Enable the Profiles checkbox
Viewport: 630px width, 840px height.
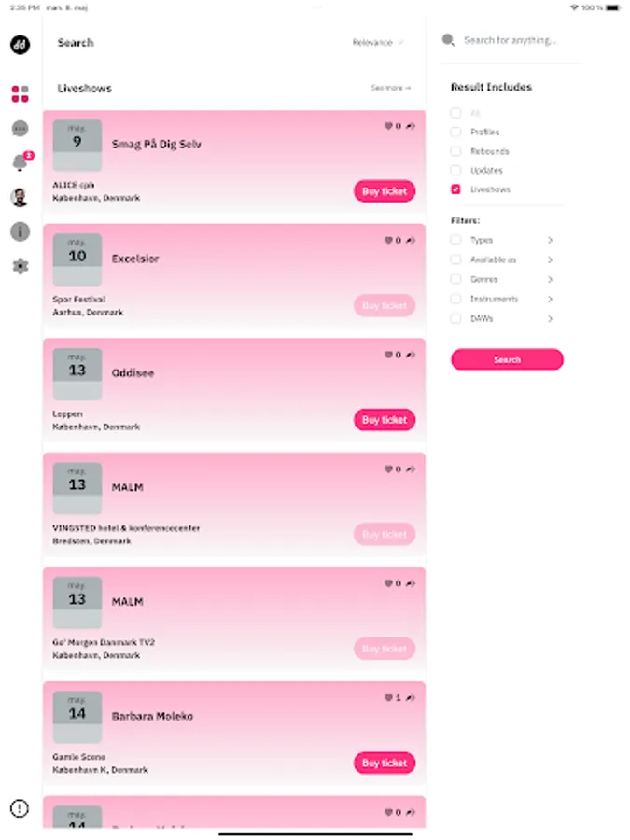[455, 133]
